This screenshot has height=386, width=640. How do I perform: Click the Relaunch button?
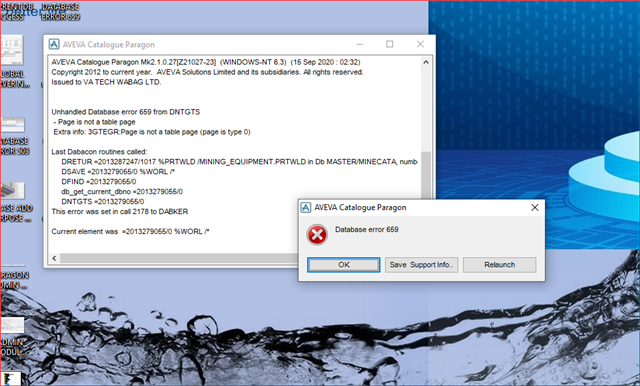click(499, 265)
